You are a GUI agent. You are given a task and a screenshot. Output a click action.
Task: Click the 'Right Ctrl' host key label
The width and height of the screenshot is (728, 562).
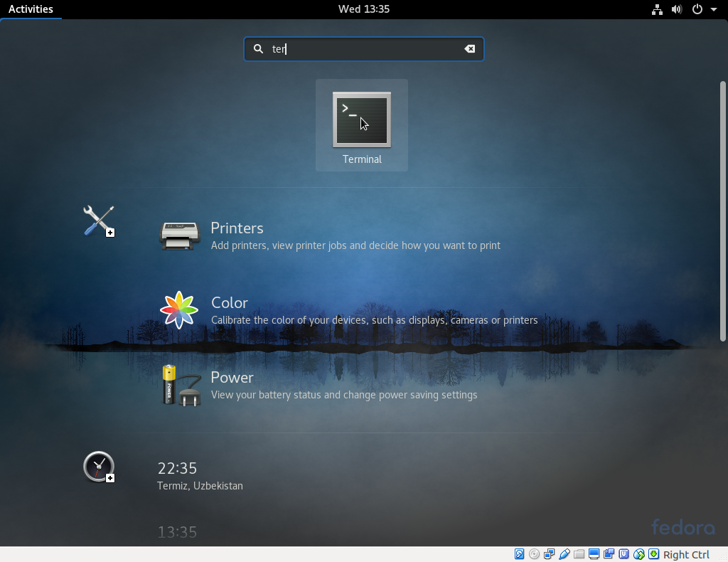tap(686, 555)
